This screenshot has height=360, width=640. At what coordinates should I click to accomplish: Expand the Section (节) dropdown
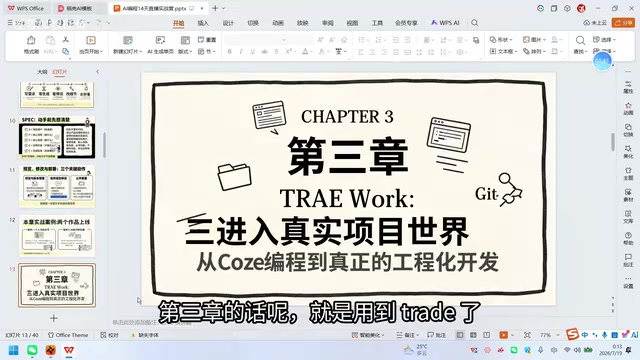207,51
